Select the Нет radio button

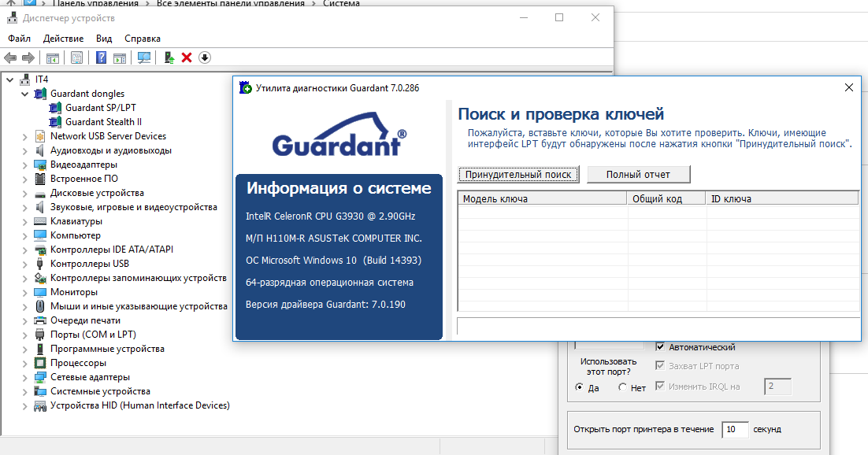click(623, 387)
